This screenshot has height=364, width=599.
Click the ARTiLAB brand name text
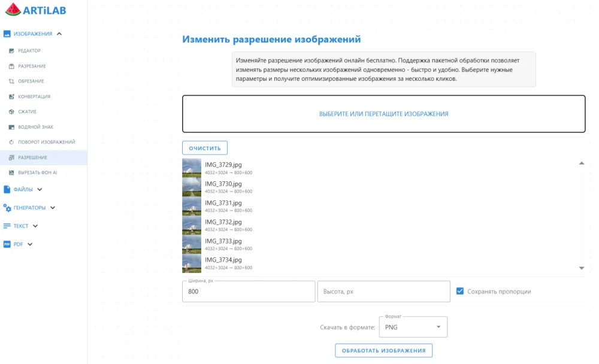[44, 10]
